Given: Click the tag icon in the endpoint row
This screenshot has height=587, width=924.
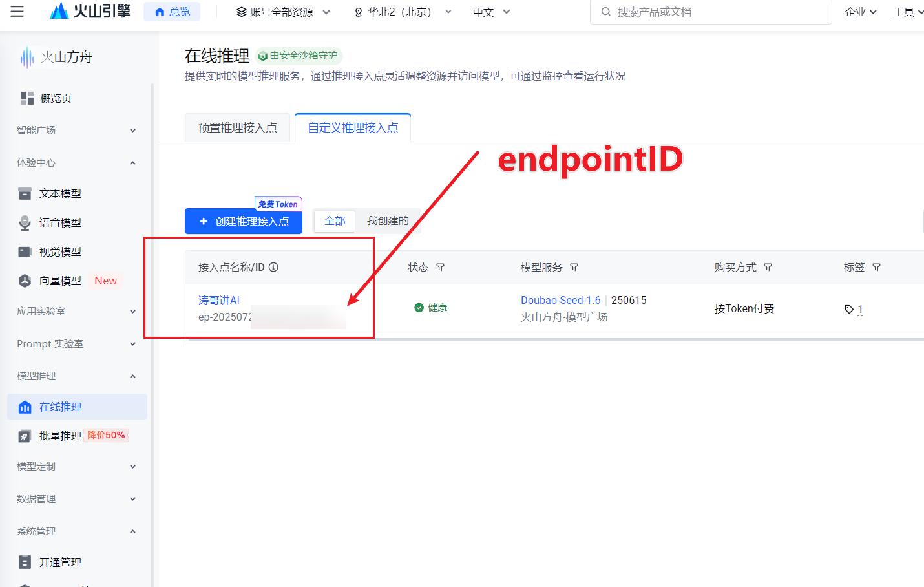Looking at the screenshot, I should [x=849, y=310].
